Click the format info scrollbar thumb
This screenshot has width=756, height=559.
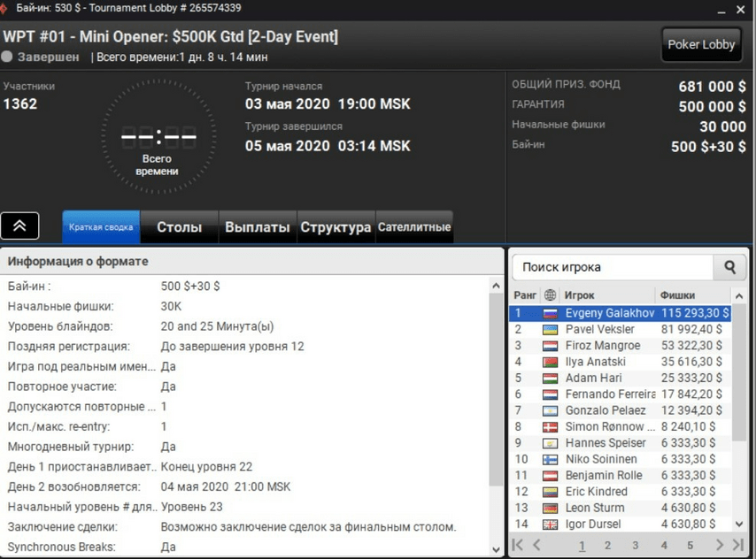click(x=496, y=389)
